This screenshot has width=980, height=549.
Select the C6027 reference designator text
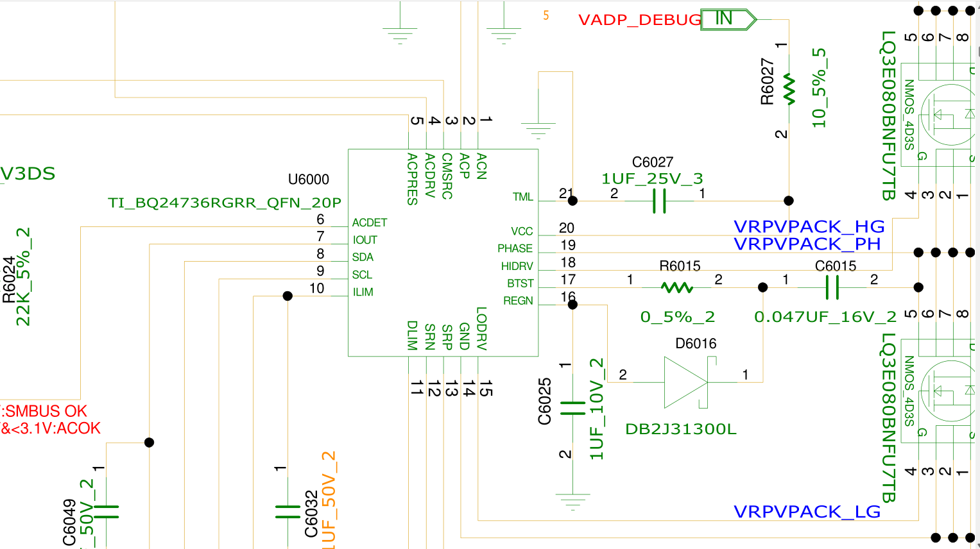click(x=653, y=162)
